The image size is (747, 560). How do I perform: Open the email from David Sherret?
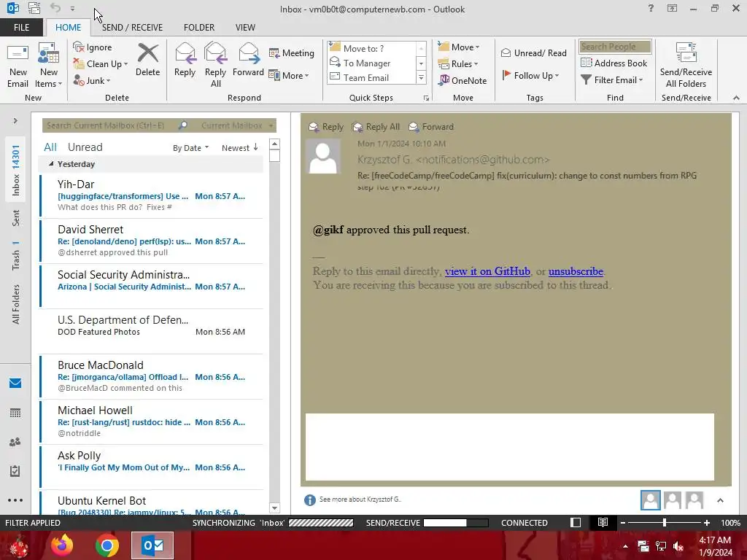[152, 241]
